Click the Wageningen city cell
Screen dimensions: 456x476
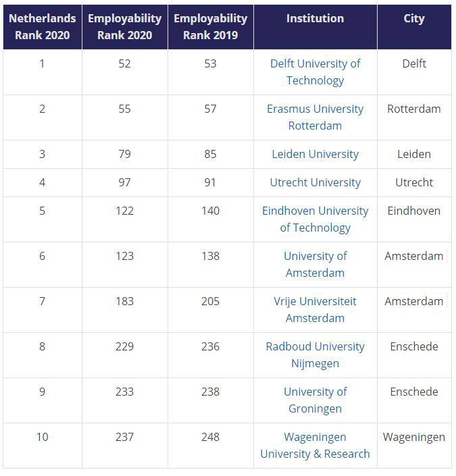click(413, 437)
